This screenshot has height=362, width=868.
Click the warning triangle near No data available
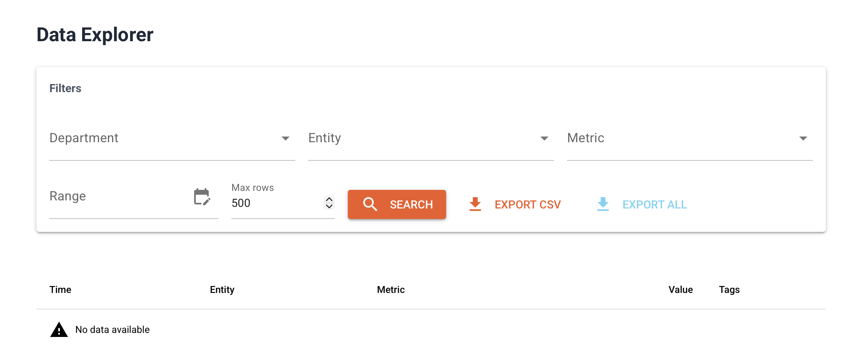[x=59, y=329]
